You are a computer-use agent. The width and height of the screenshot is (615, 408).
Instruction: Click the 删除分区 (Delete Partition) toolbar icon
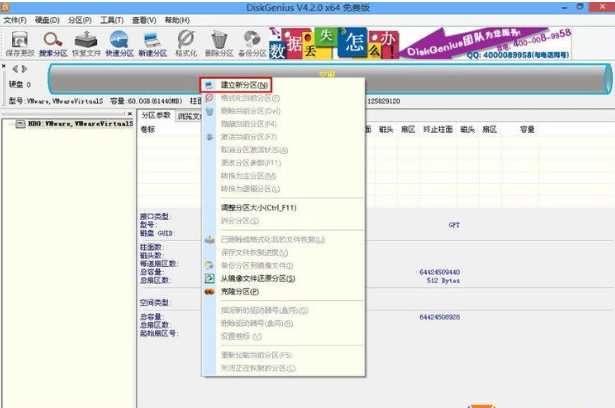(218, 43)
